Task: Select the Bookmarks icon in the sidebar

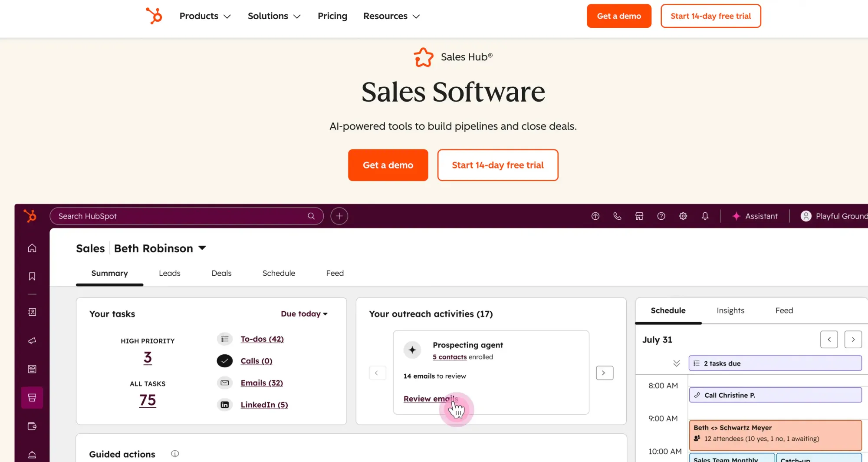Action: (x=32, y=276)
